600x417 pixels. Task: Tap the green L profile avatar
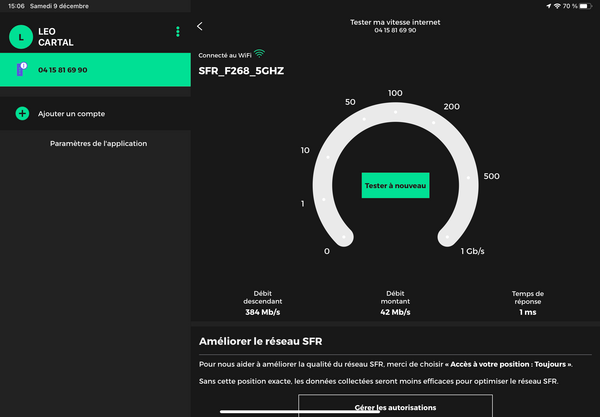coord(20,36)
